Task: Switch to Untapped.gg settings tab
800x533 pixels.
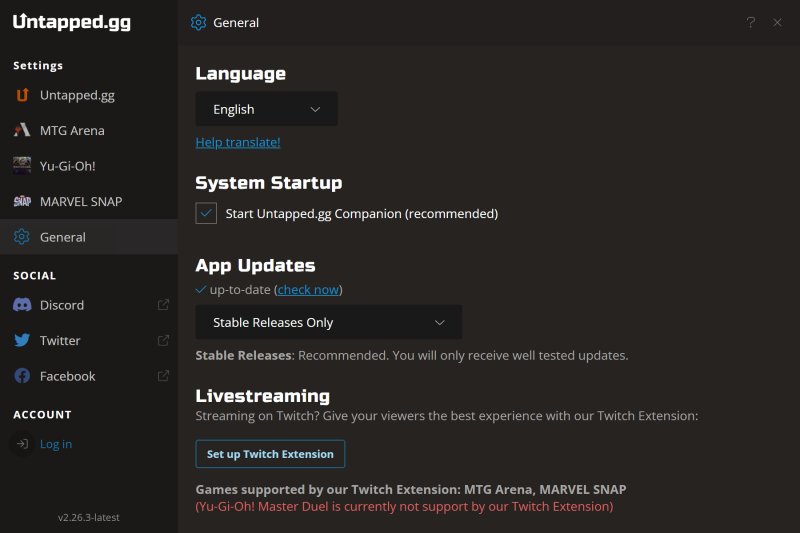Action: coord(77,95)
